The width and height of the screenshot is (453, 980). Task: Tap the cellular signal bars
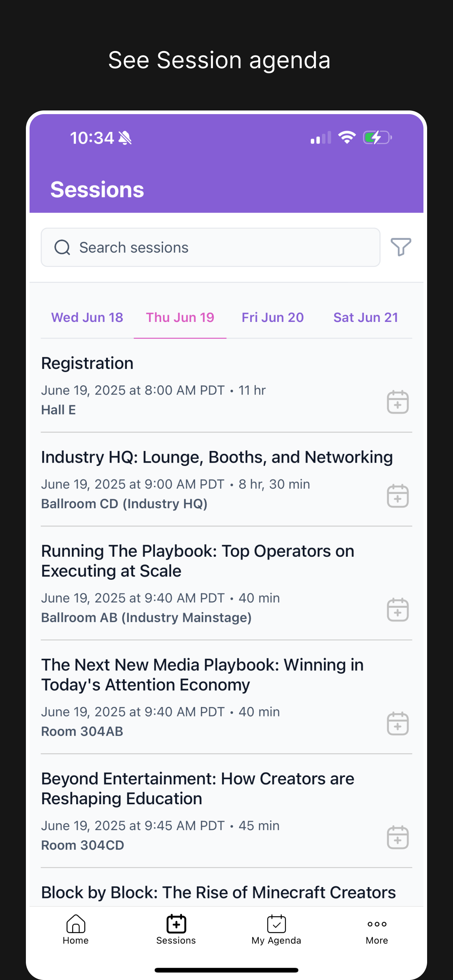pyautogui.click(x=321, y=137)
